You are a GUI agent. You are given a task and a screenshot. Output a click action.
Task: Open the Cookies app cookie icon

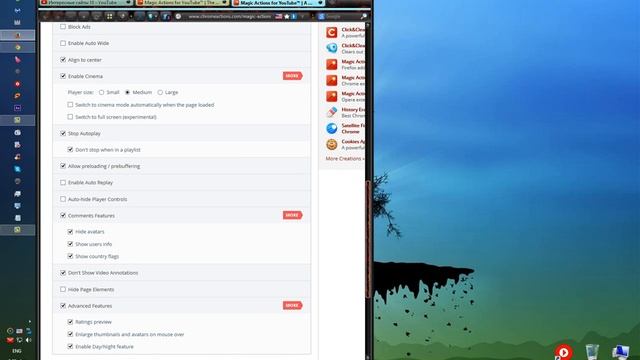[x=331, y=144]
